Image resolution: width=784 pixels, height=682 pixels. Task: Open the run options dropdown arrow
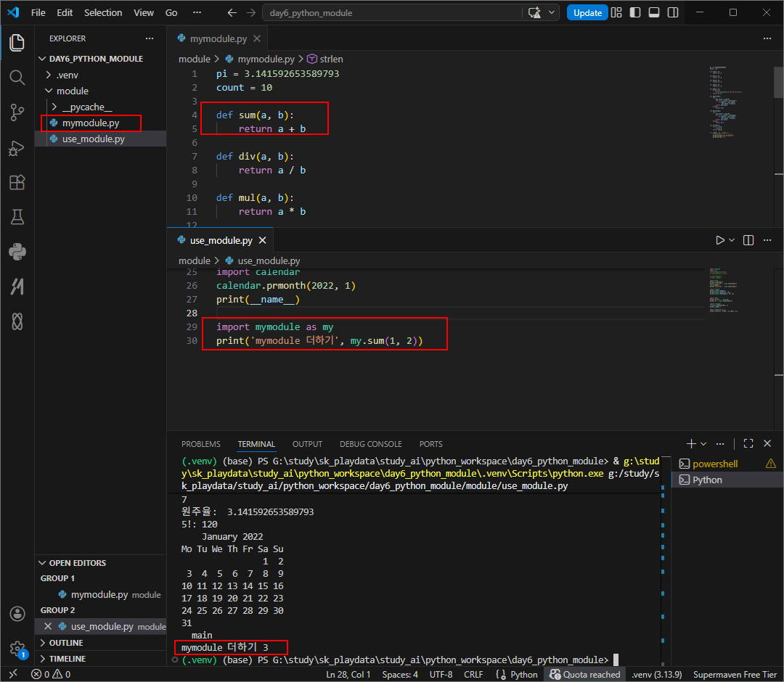[x=732, y=240]
